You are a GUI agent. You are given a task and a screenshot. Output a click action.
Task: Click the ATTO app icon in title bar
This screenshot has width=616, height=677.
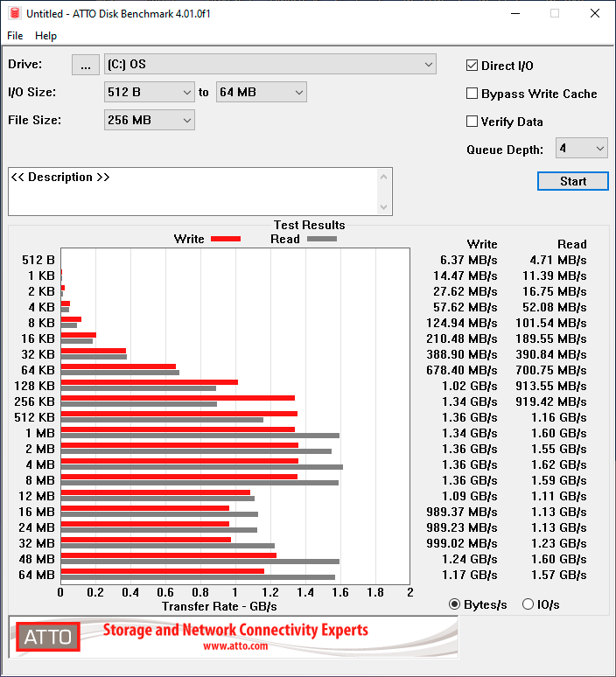[15, 13]
